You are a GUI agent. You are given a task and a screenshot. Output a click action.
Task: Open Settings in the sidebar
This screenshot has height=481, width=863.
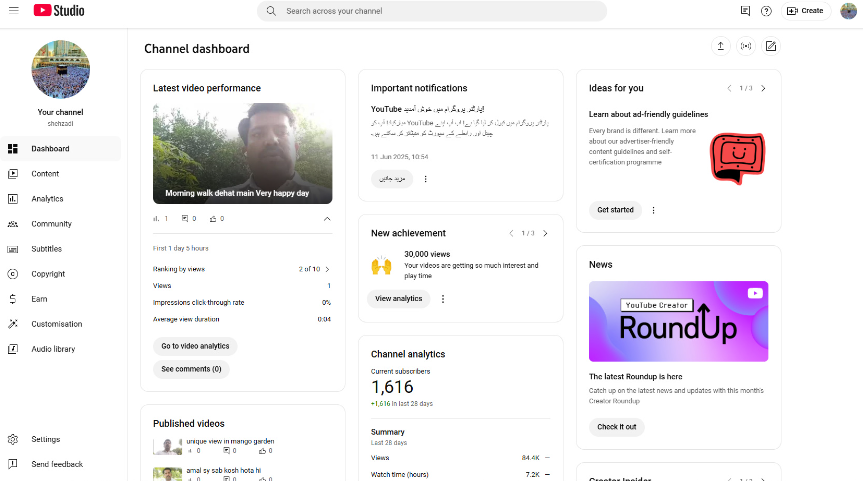[x=61, y=439]
